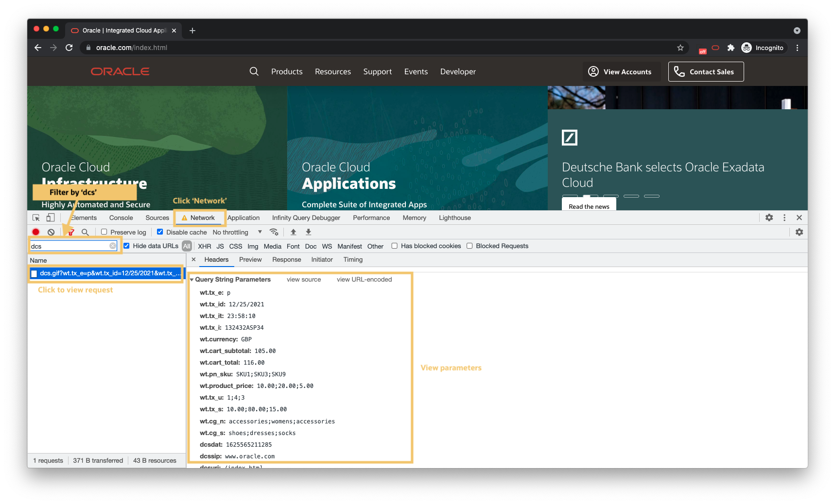835x504 pixels.
Task: Clear the network request log
Action: tap(52, 232)
